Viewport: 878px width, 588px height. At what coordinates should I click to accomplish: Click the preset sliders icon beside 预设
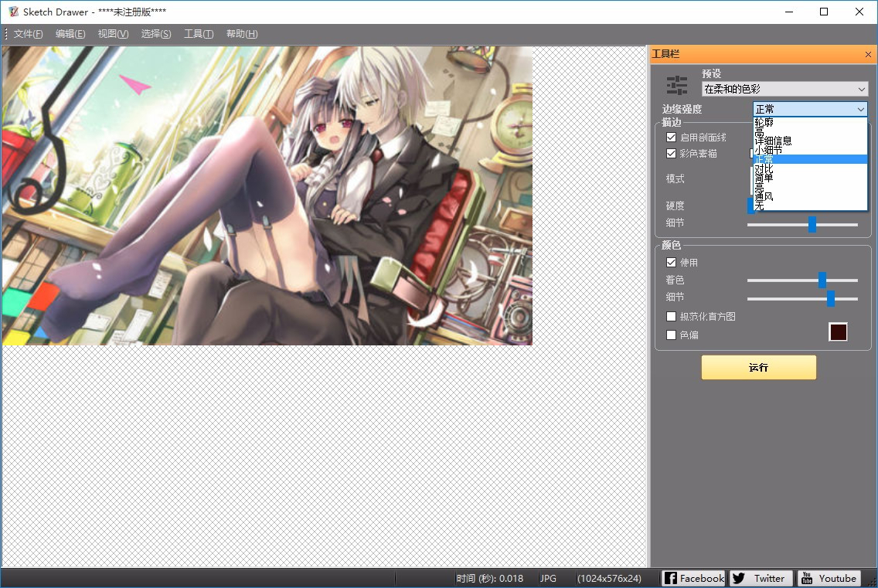click(x=676, y=85)
